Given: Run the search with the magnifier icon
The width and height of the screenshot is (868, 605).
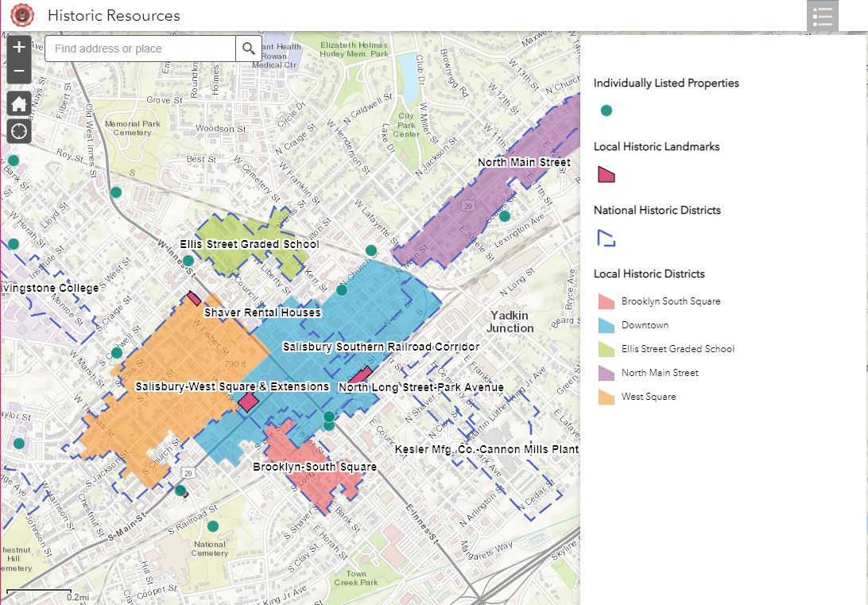Looking at the screenshot, I should 249,48.
